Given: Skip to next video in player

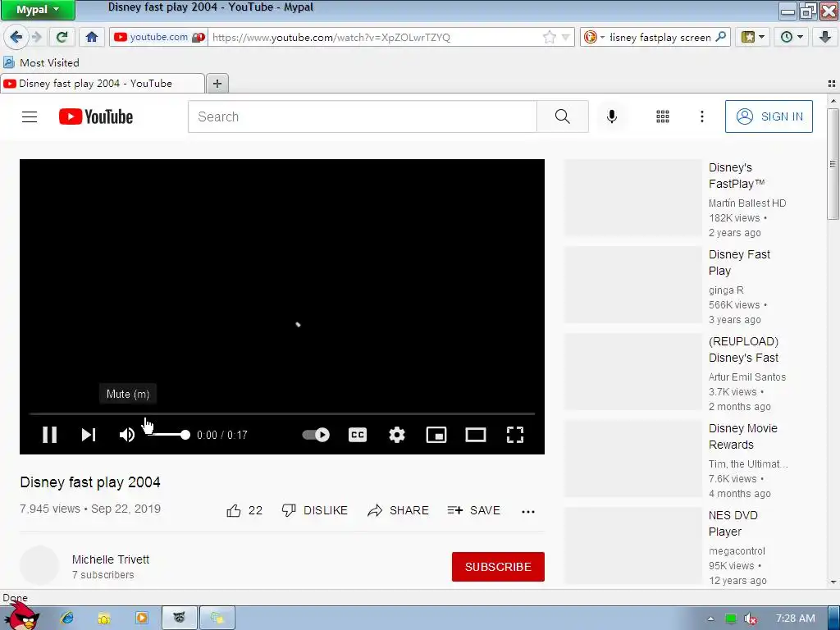Looking at the screenshot, I should (x=89, y=435).
